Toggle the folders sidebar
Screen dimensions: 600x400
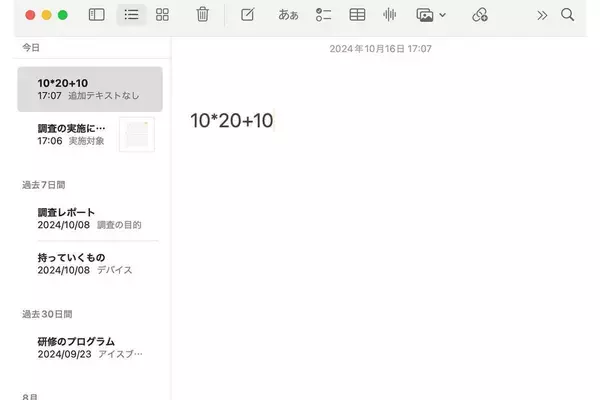[x=96, y=15]
